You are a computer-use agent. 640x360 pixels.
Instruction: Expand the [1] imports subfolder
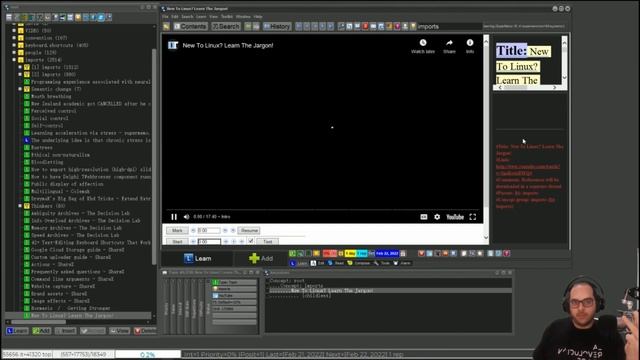tap(20, 67)
